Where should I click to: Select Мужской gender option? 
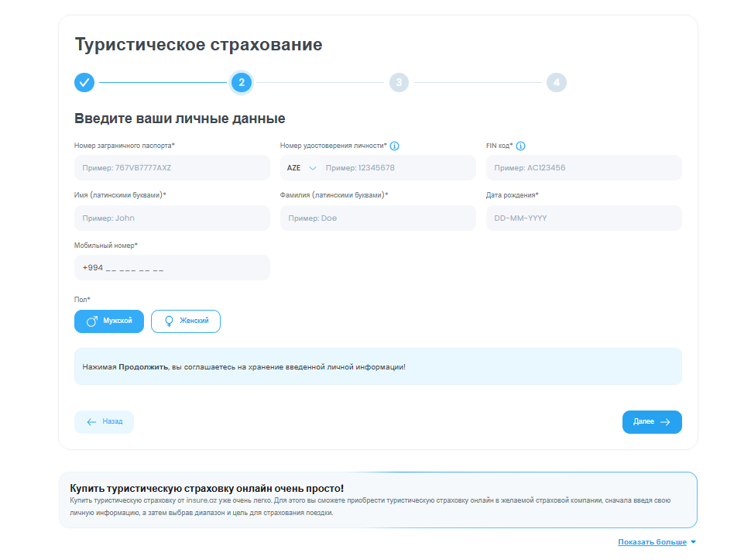pos(109,321)
